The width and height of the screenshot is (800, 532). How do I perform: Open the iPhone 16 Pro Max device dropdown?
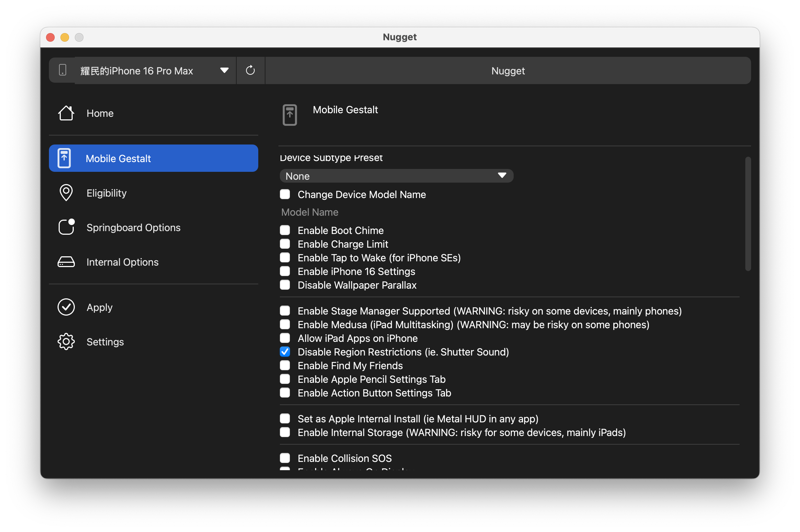coord(155,70)
